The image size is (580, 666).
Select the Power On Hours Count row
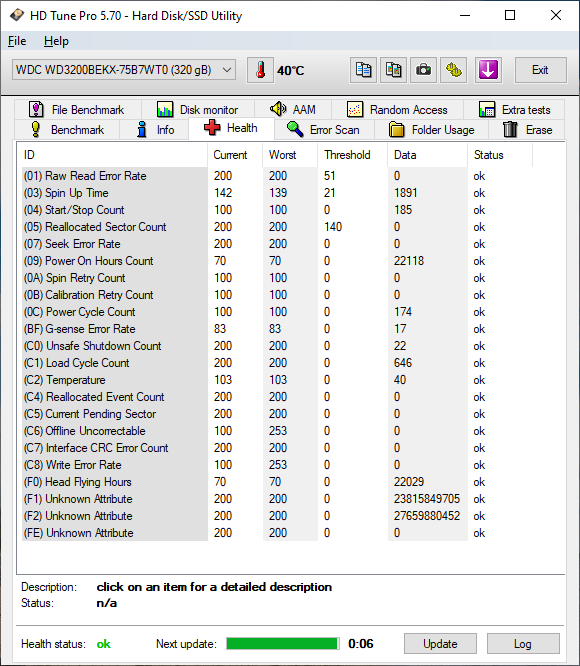pyautogui.click(x=277, y=261)
